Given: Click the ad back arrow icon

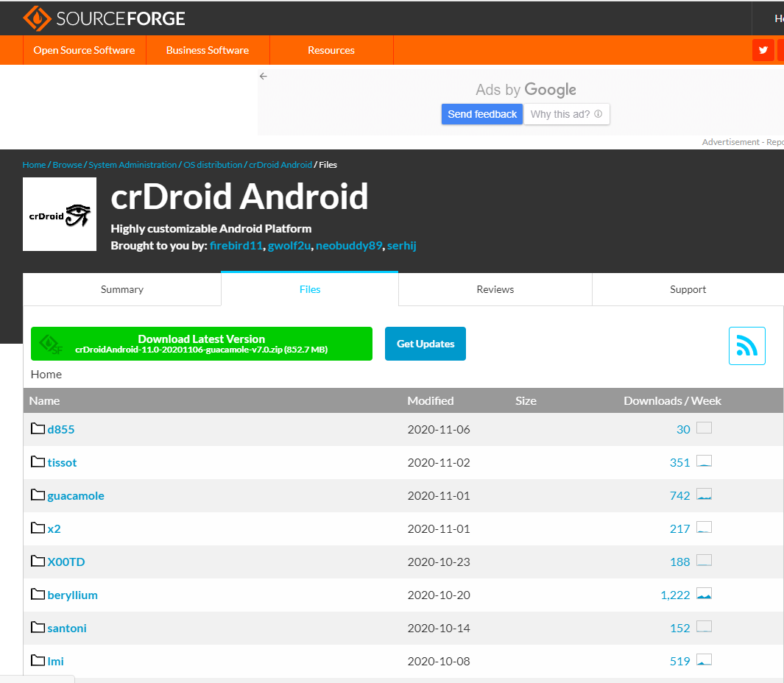Looking at the screenshot, I should coord(264,76).
